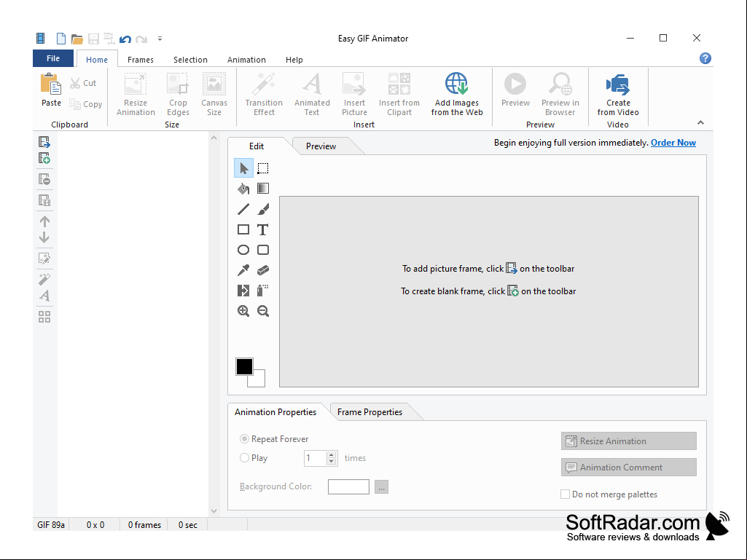Collapse the ribbon with the chevron

[700, 123]
